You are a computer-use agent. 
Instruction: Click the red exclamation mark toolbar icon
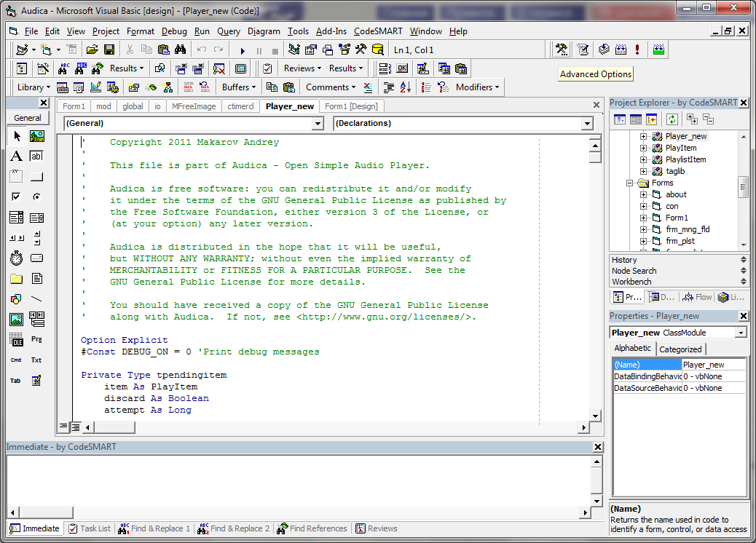(637, 49)
